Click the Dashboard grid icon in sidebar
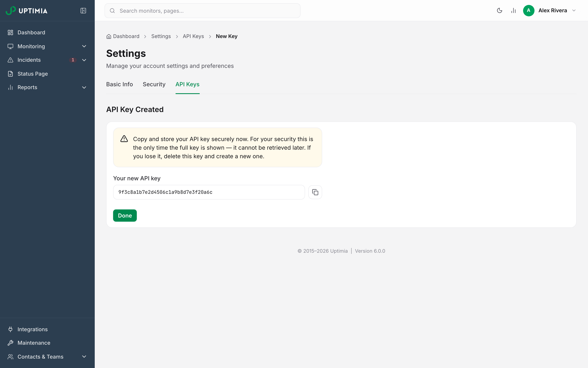The image size is (588, 368). [10, 33]
